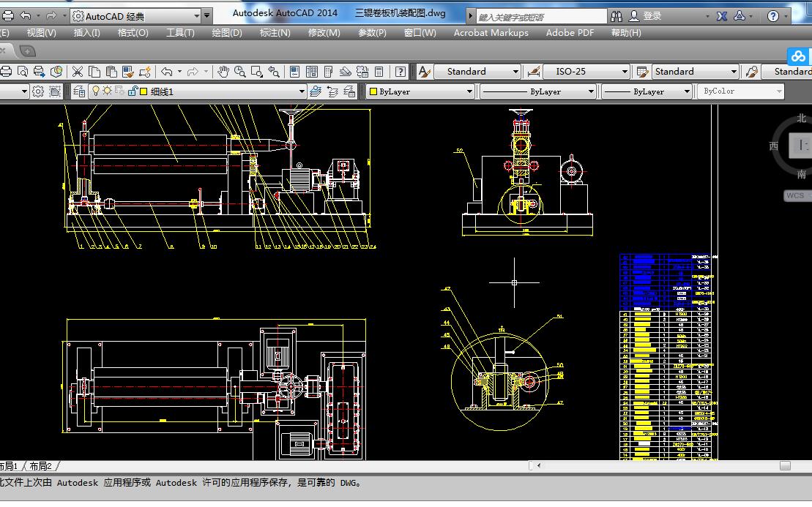Click the Layer Previous icon
Viewport: 812px width, 507px height.
click(x=332, y=91)
